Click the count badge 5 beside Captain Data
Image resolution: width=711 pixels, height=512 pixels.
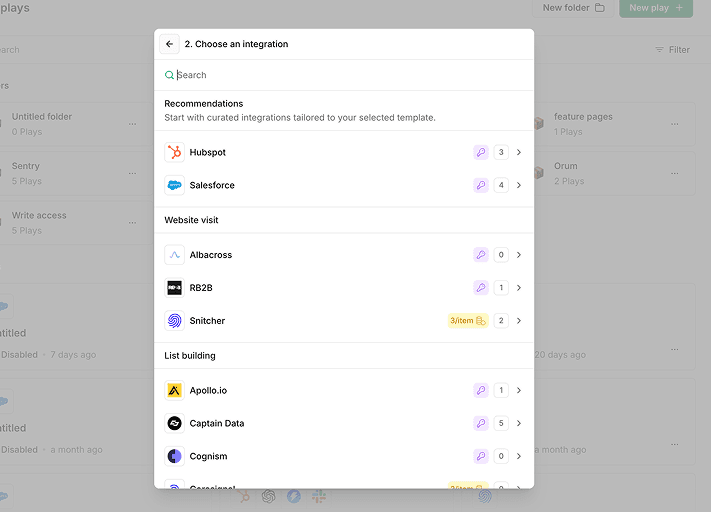coord(501,423)
